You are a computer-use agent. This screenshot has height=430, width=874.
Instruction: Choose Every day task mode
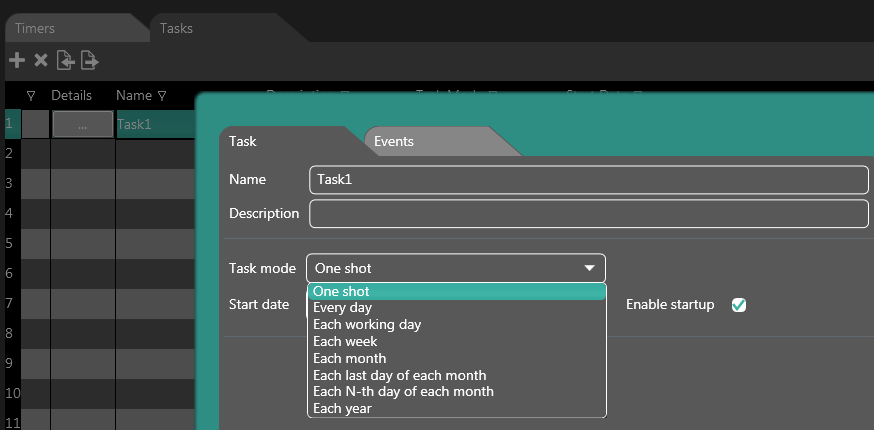457,307
